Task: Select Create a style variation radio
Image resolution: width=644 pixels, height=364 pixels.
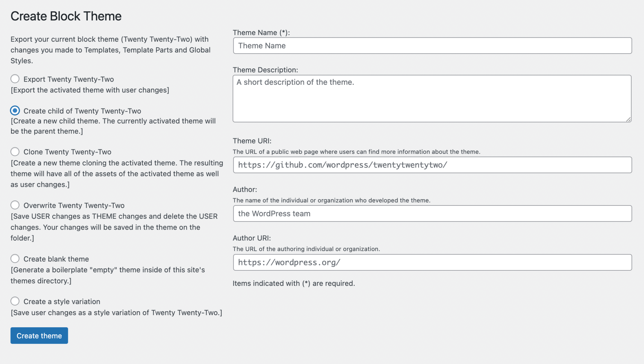Action: 15,301
